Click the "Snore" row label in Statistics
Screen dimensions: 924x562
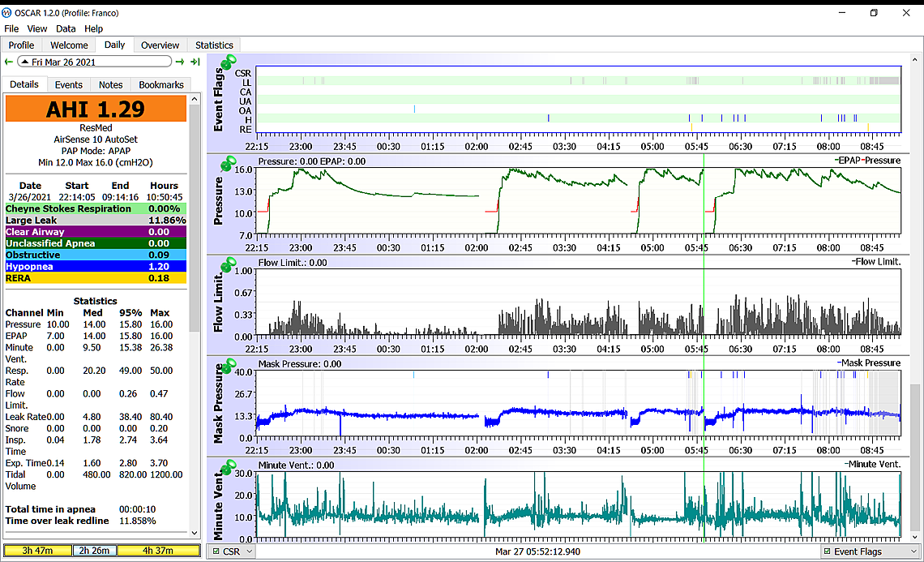coord(17,429)
